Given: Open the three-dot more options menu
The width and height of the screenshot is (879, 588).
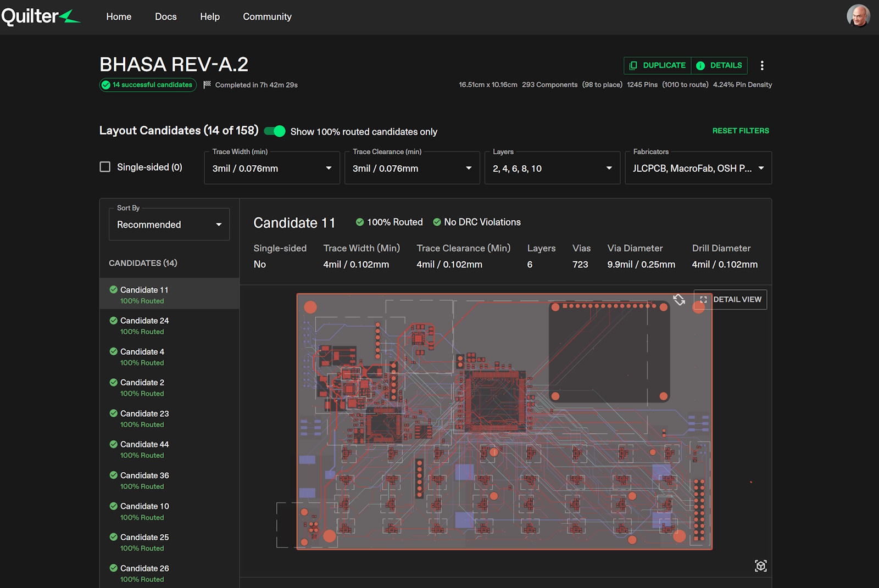Looking at the screenshot, I should click(762, 66).
